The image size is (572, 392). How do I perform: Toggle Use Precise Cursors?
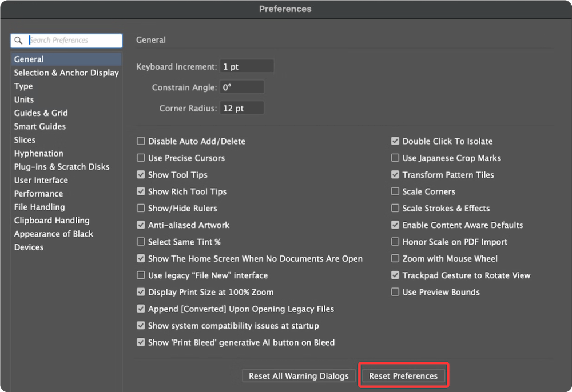(140, 158)
